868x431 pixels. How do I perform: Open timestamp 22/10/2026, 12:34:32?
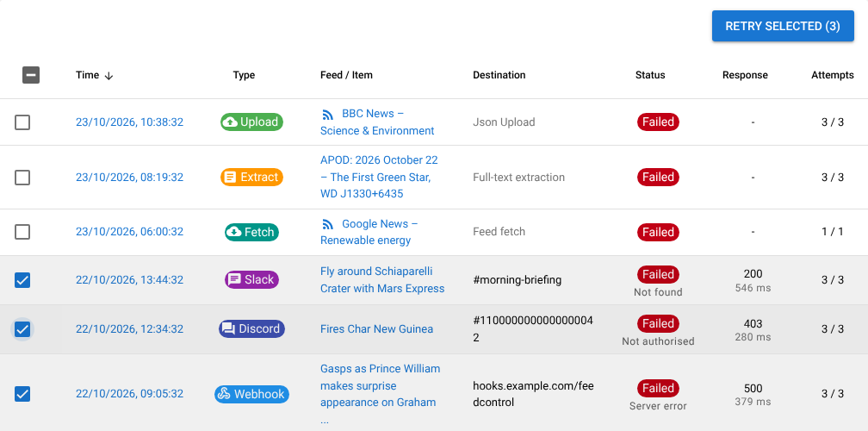(x=129, y=329)
